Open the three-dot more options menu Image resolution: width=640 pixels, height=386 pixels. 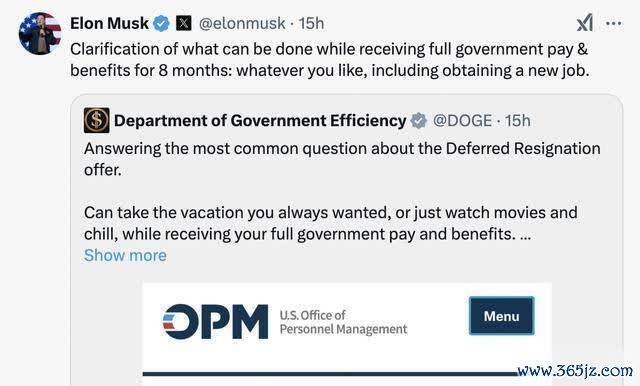click(613, 24)
